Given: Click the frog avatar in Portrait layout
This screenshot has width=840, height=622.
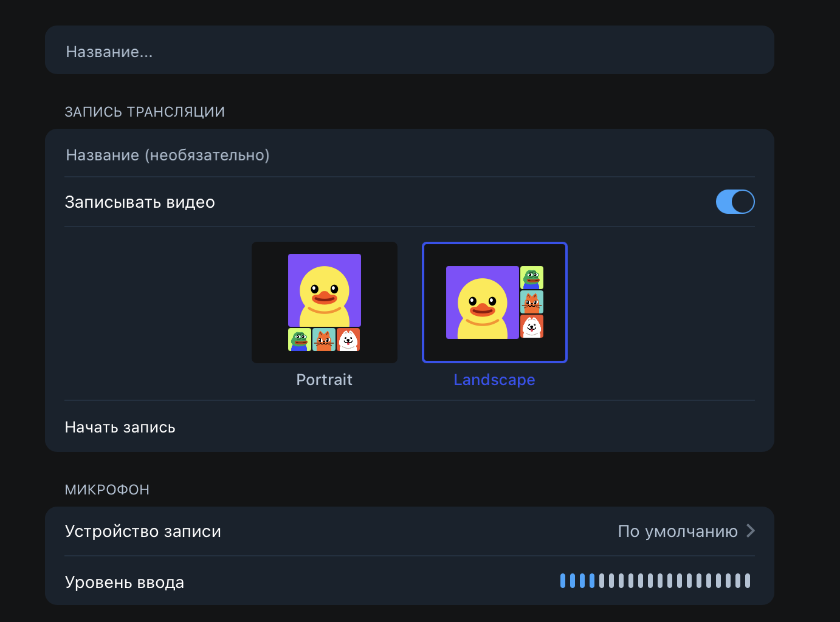Looking at the screenshot, I should [x=300, y=340].
